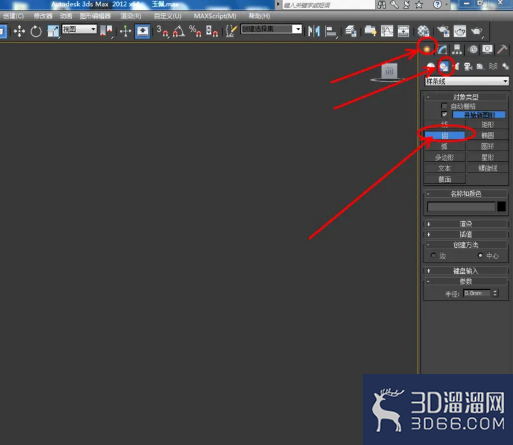Open the Curve Editor icon
The width and height of the screenshot is (513, 445).
point(387,32)
